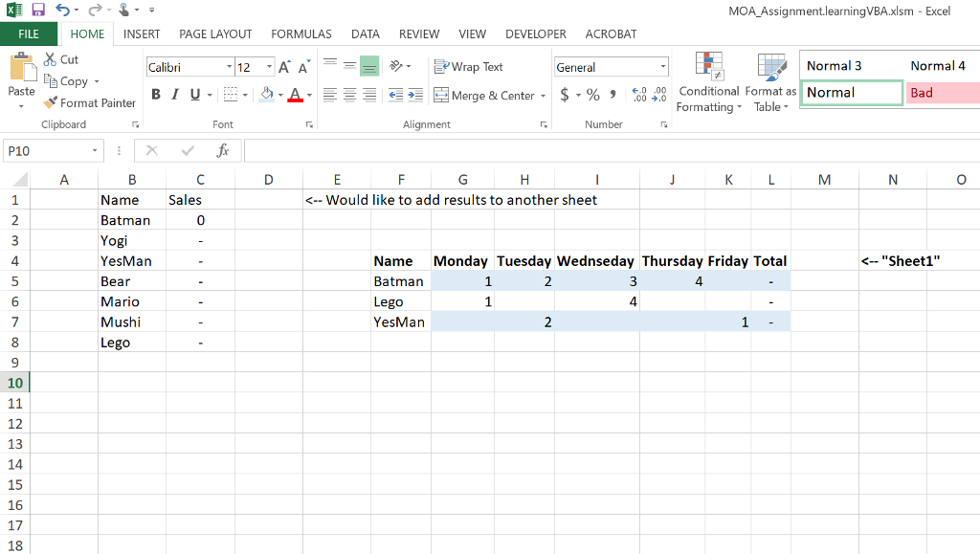This screenshot has width=980, height=554.
Task: Click the Comma Style icon
Action: (612, 96)
